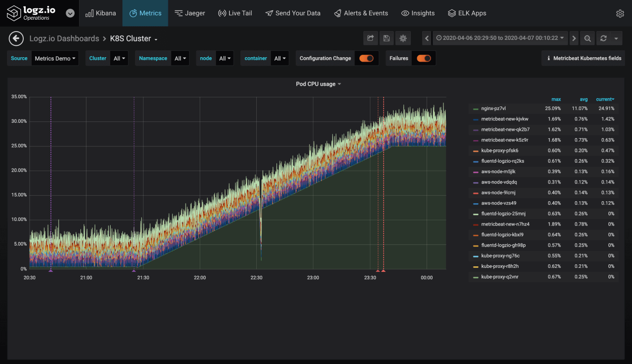Click metricbeat-new-kjvkw legend color swatch
The height and width of the screenshot is (364, 632).
click(x=475, y=119)
